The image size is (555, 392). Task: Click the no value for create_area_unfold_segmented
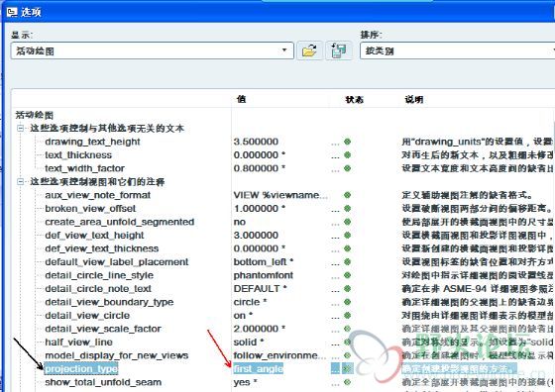240,222
